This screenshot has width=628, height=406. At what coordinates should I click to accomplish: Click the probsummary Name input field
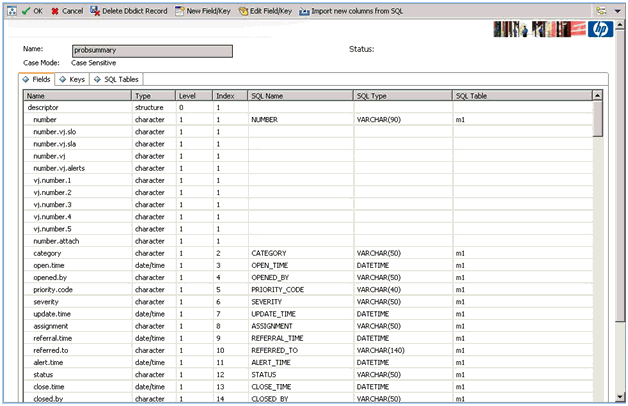tap(152, 51)
